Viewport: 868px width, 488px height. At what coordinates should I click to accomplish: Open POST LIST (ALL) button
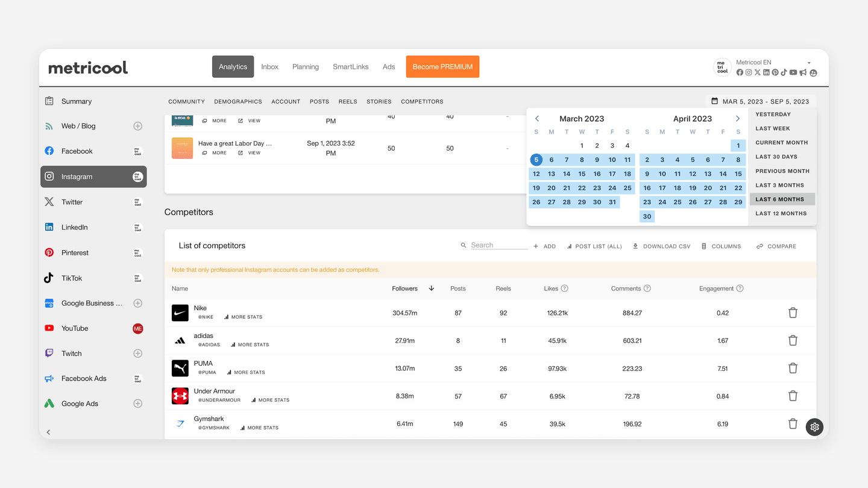(x=594, y=246)
